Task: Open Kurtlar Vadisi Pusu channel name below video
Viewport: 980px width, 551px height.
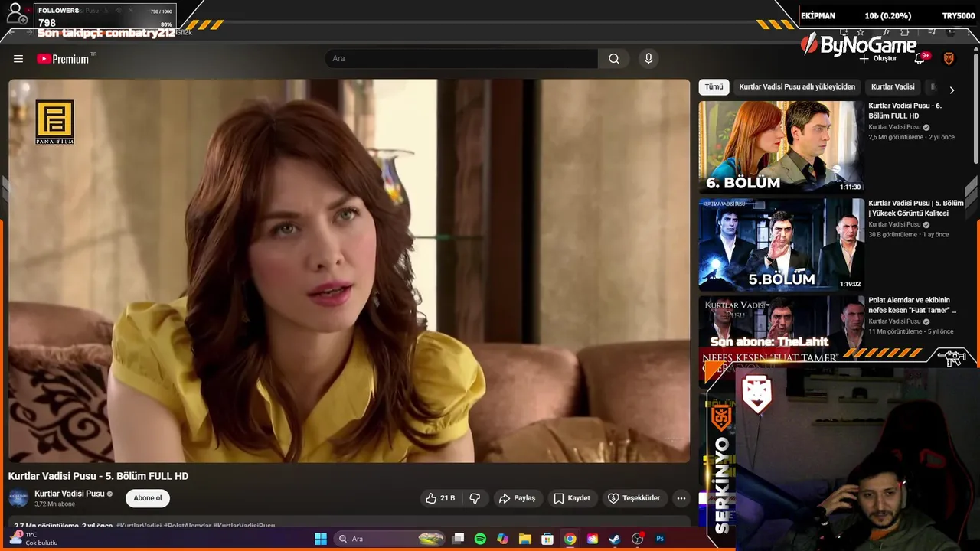Action: click(70, 494)
